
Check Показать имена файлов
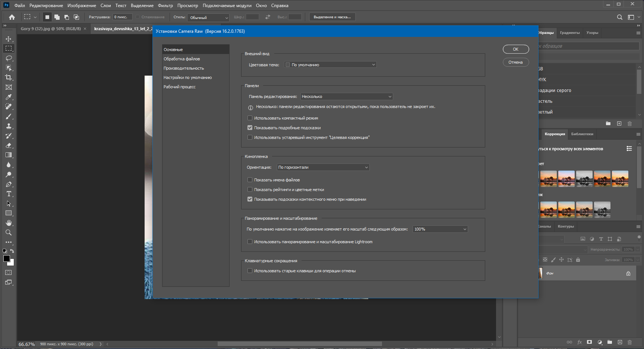(x=250, y=180)
